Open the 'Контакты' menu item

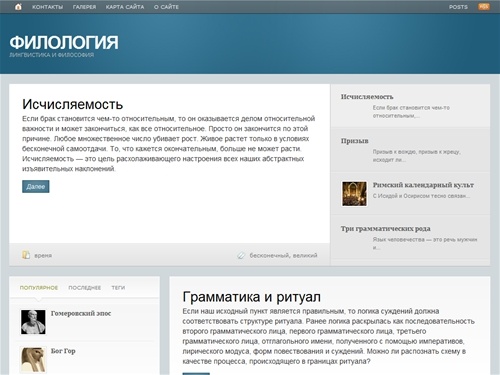point(47,7)
